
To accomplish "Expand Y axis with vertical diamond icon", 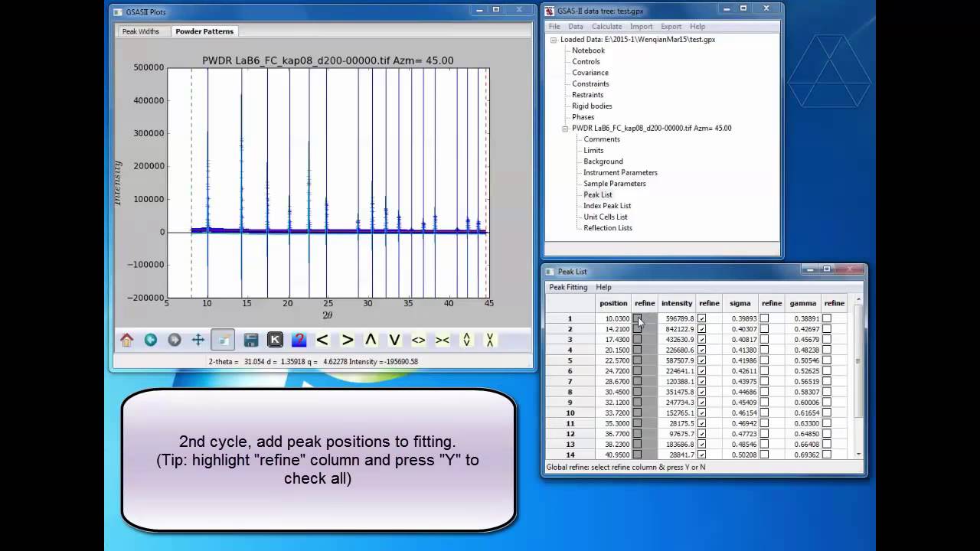I will (466, 340).
